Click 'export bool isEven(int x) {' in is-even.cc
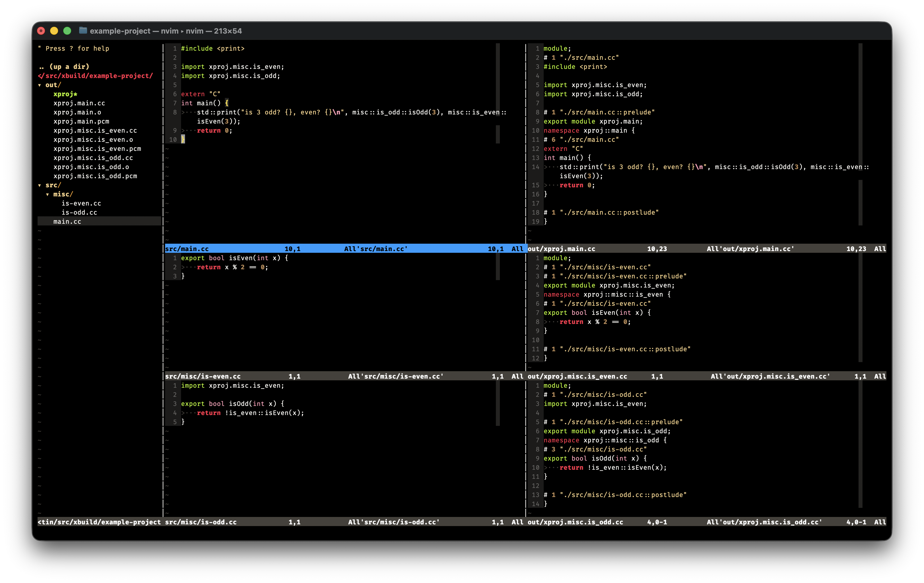Screen dimensions: 924x583 (x=235, y=258)
